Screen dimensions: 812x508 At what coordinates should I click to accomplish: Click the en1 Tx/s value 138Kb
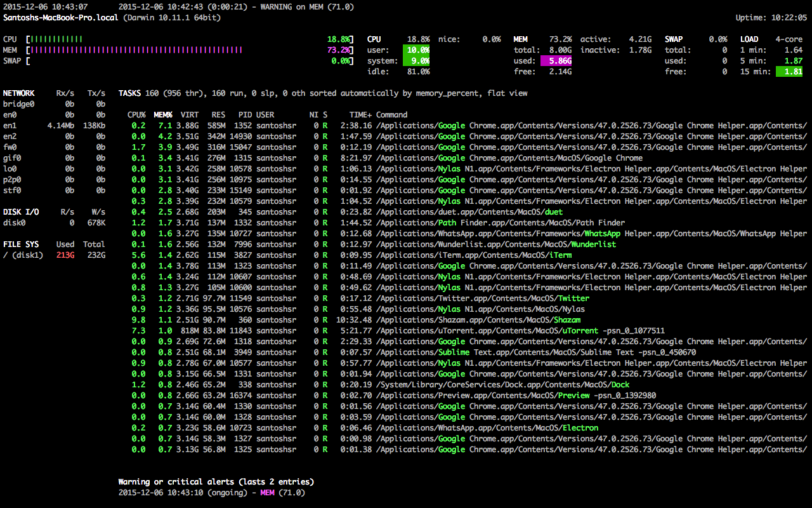click(x=94, y=126)
